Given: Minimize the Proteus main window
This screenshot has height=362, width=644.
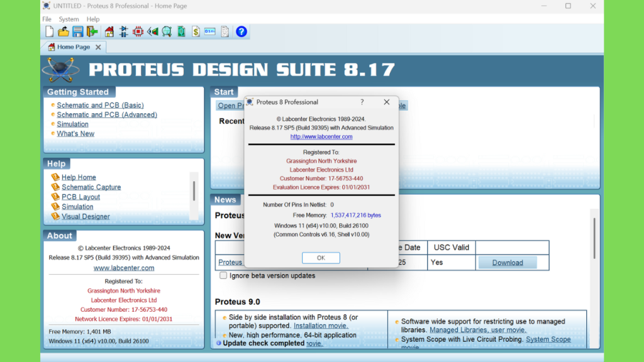Looking at the screenshot, I should pos(544,6).
